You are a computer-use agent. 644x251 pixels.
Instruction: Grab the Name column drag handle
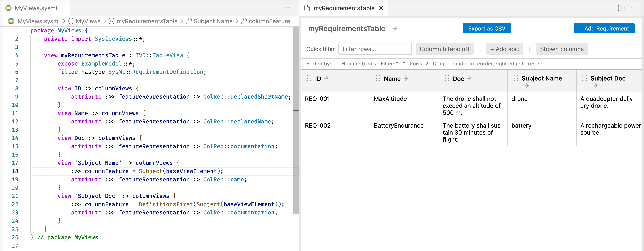tap(378, 78)
